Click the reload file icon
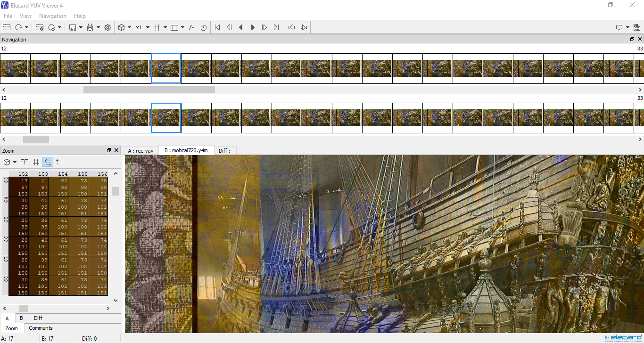This screenshot has height=343, width=644. (18, 27)
